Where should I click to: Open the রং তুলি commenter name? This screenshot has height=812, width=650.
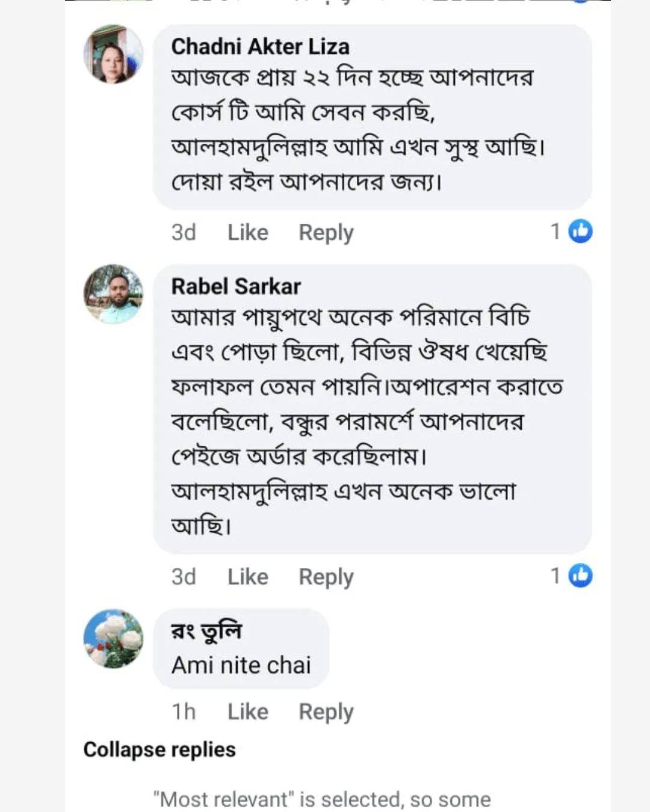pos(206,631)
